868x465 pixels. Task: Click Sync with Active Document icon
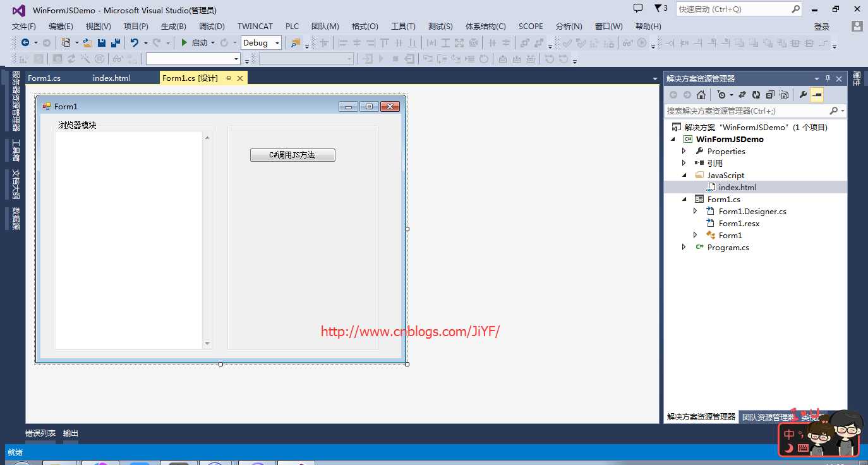tap(742, 95)
